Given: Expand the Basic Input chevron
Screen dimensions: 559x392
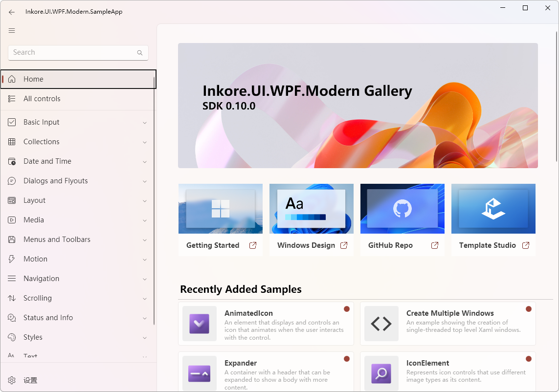Looking at the screenshot, I should (x=145, y=123).
